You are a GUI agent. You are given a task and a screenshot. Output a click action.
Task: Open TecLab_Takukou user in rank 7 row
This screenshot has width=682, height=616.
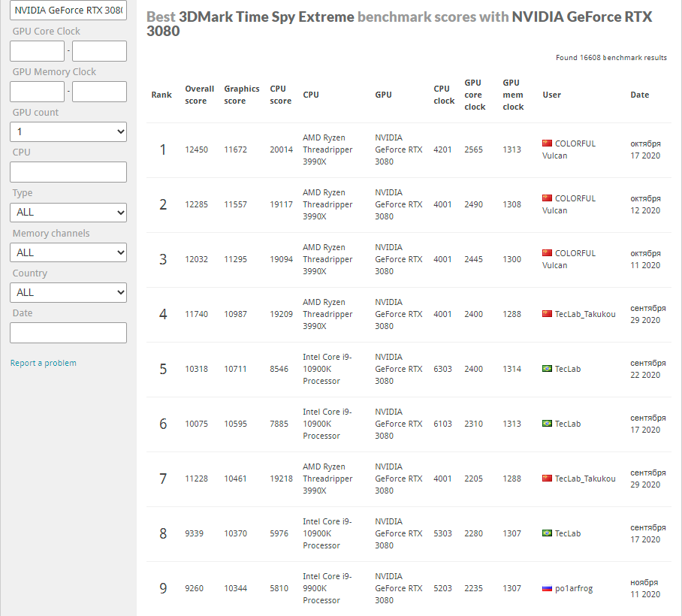585,479
